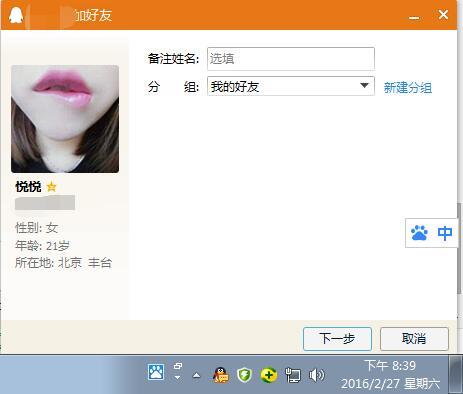
Task: Minimize the add friend window
Action: tap(414, 16)
